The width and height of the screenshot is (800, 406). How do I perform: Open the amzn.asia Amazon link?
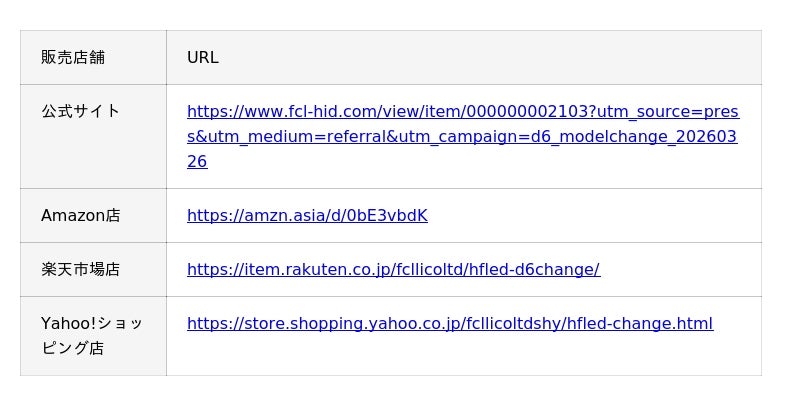(307, 215)
